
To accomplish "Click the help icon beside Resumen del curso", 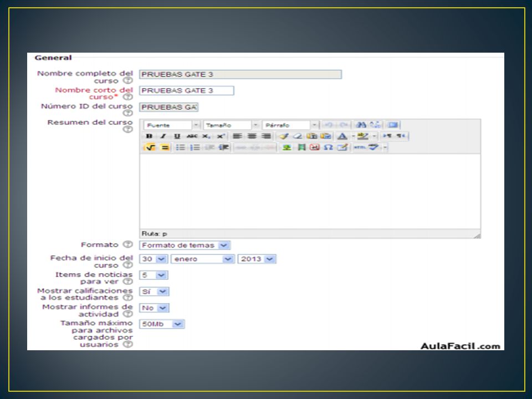I will (x=127, y=129).
